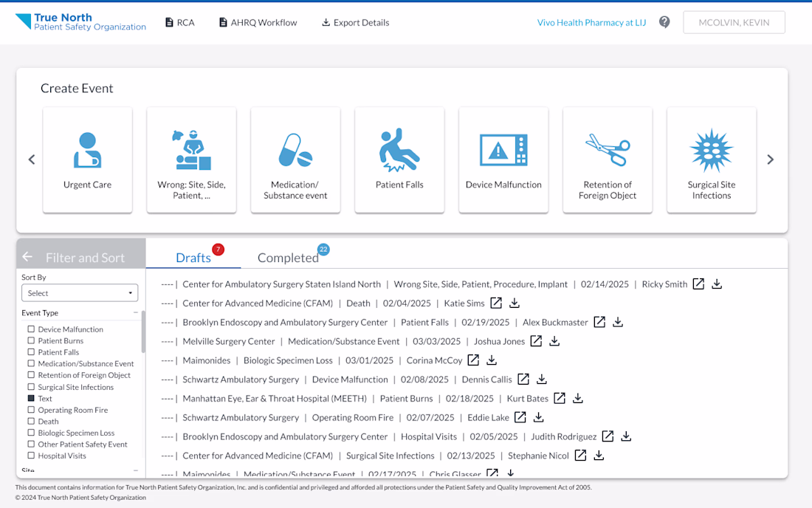812x508 pixels.
Task: Choose the Patient Falls event card
Action: [x=399, y=159]
